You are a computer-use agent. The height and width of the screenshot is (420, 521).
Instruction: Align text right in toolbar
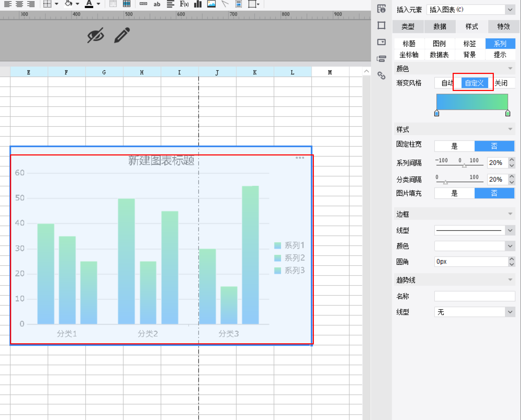pos(31,4)
